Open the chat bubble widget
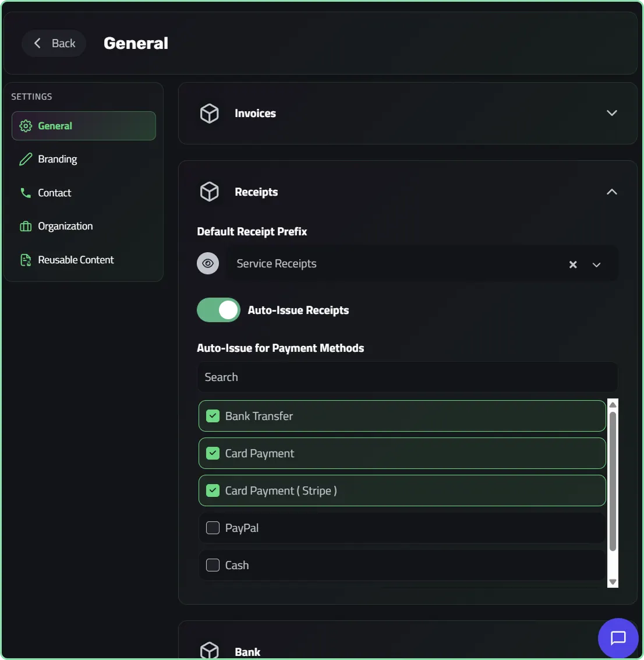Screen dimensions: 644x660 tap(618, 638)
